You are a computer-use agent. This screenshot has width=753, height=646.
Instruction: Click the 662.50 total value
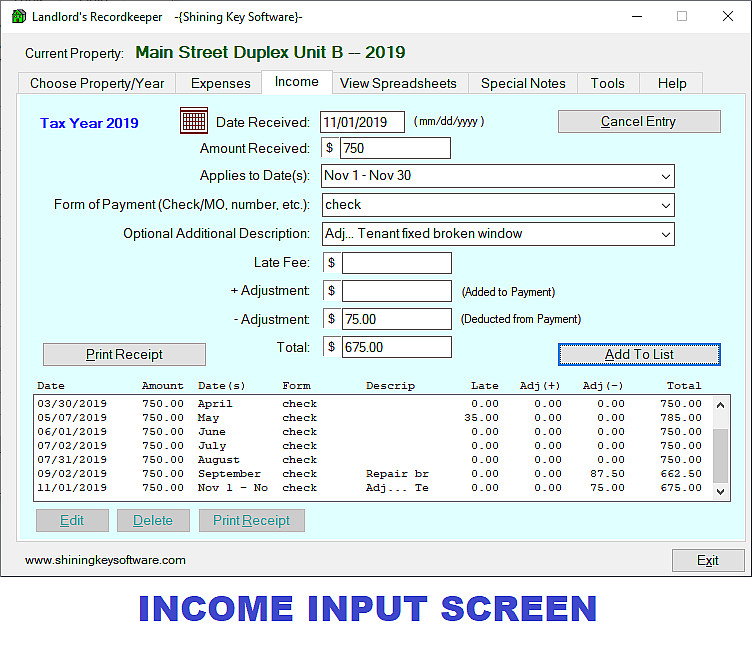(681, 474)
